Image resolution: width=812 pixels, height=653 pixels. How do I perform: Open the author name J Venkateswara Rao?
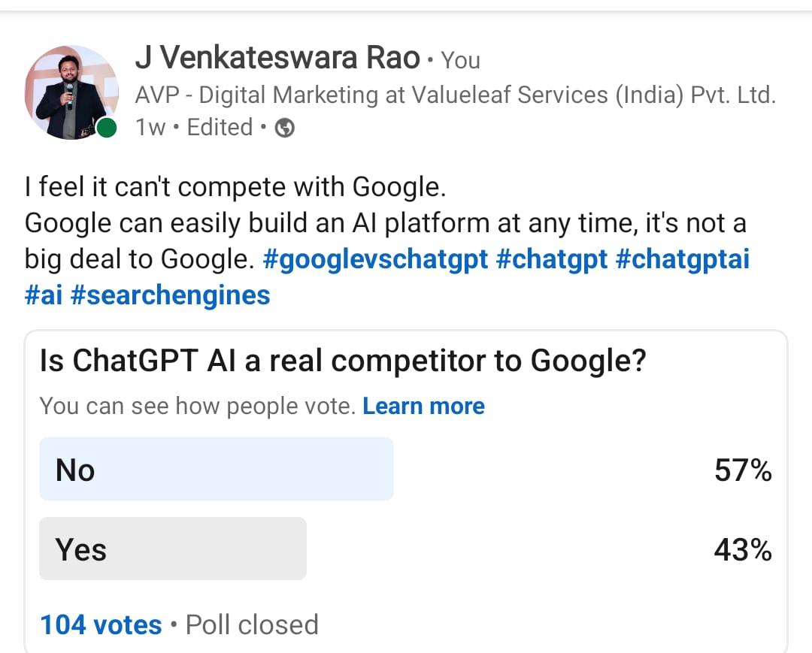tap(277, 59)
